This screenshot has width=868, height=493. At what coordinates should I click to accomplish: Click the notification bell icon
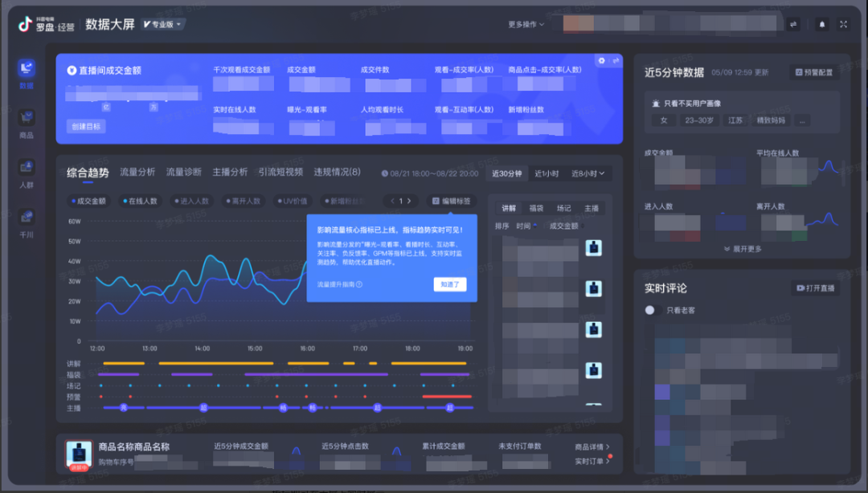click(x=821, y=24)
